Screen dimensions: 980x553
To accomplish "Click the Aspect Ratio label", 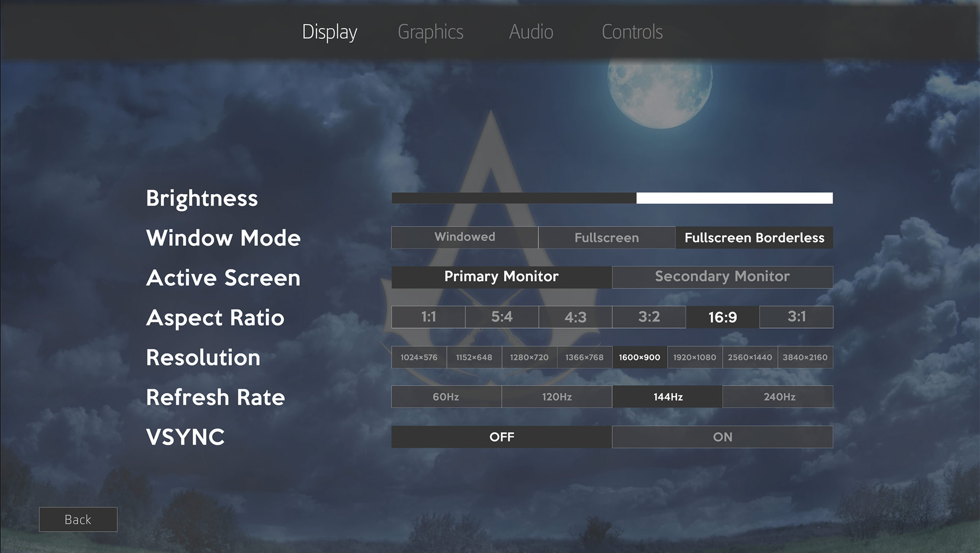I will click(x=215, y=318).
